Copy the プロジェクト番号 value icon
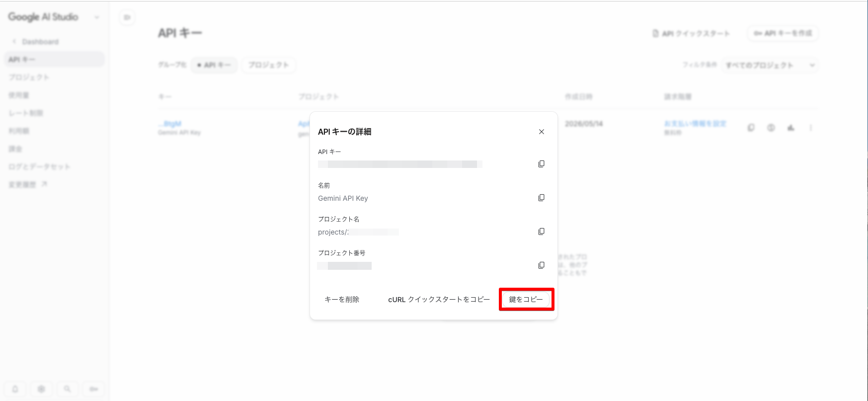This screenshot has height=401, width=868. pyautogui.click(x=541, y=265)
